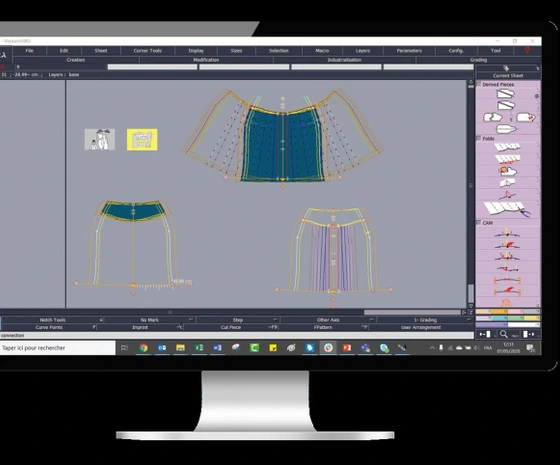Open PowerPoint from the taskbar
This screenshot has width=560, height=465.
pyautogui.click(x=346, y=348)
